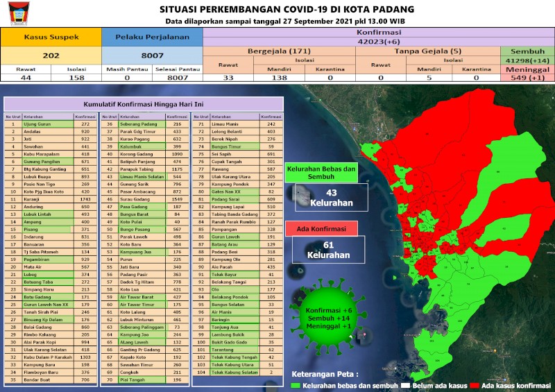Click the Keterangan Peta legend heading

tap(325, 374)
